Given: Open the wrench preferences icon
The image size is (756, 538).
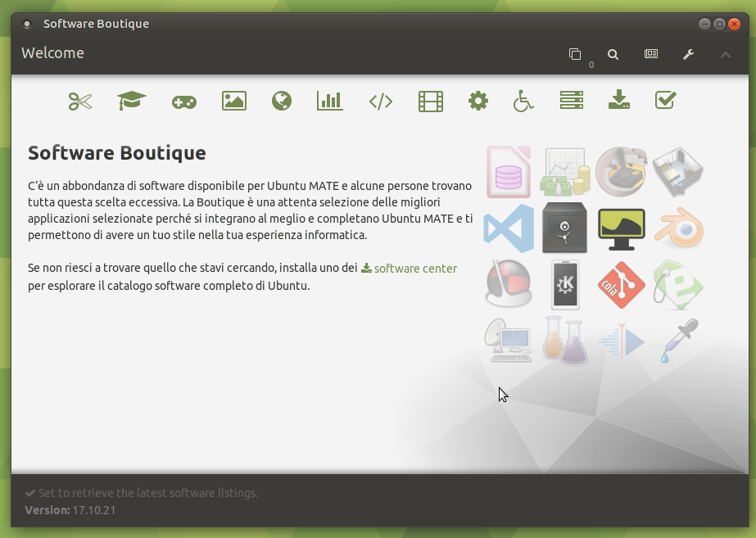Looking at the screenshot, I should (x=689, y=55).
